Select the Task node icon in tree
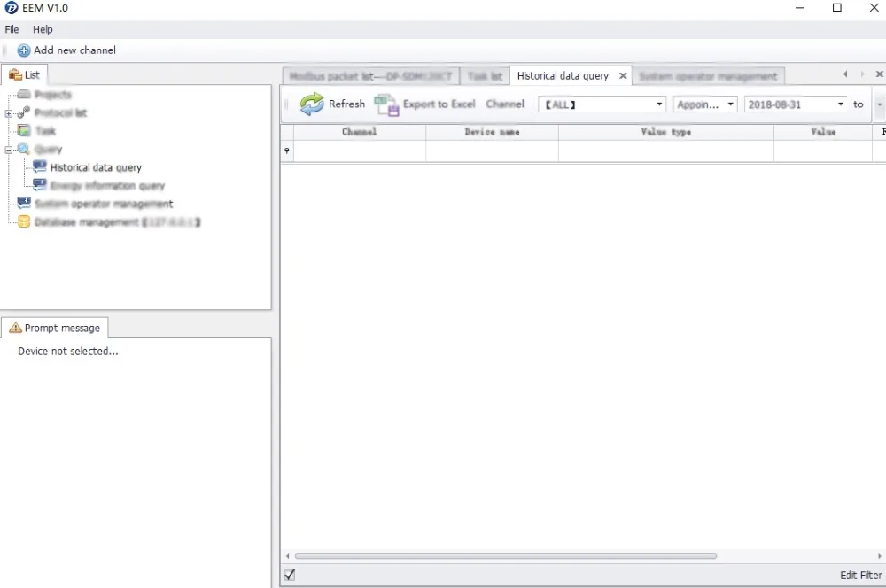Image resolution: width=886 pixels, height=588 pixels. pyautogui.click(x=24, y=131)
